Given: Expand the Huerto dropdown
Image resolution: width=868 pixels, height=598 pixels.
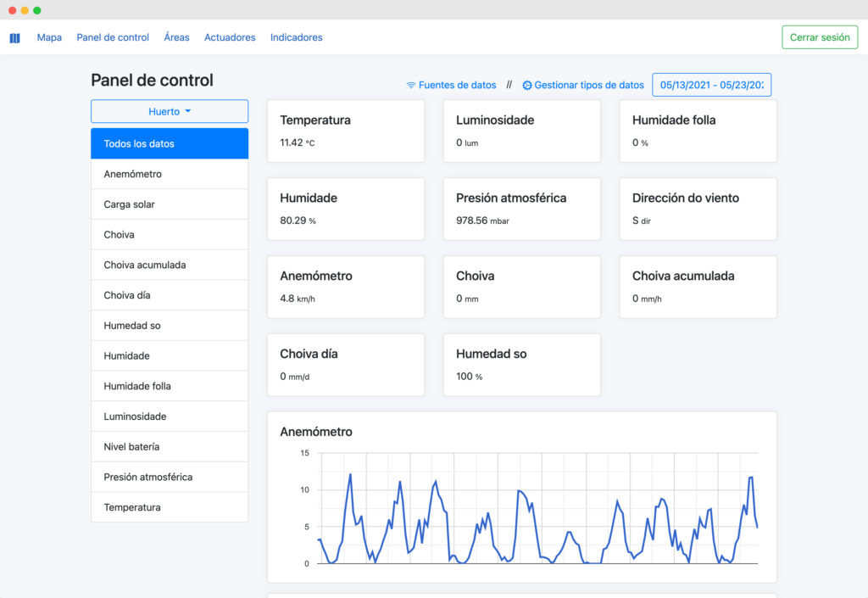Looking at the screenshot, I should click(170, 111).
